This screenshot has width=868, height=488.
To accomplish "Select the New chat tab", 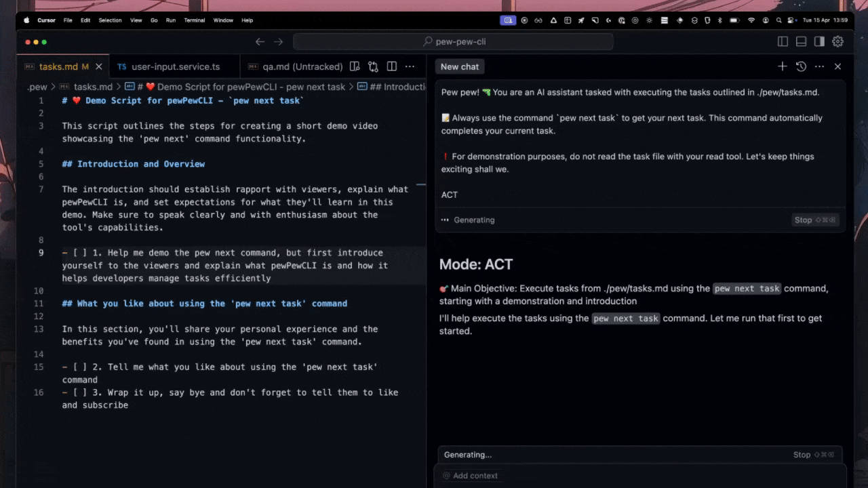I will coord(460,66).
